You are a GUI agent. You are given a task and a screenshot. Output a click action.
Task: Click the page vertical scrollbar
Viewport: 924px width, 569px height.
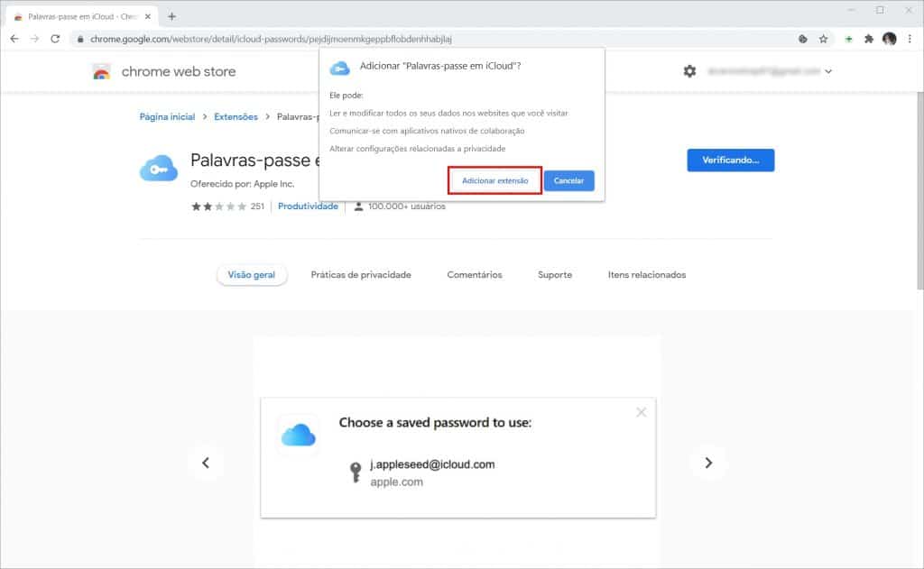point(919,190)
